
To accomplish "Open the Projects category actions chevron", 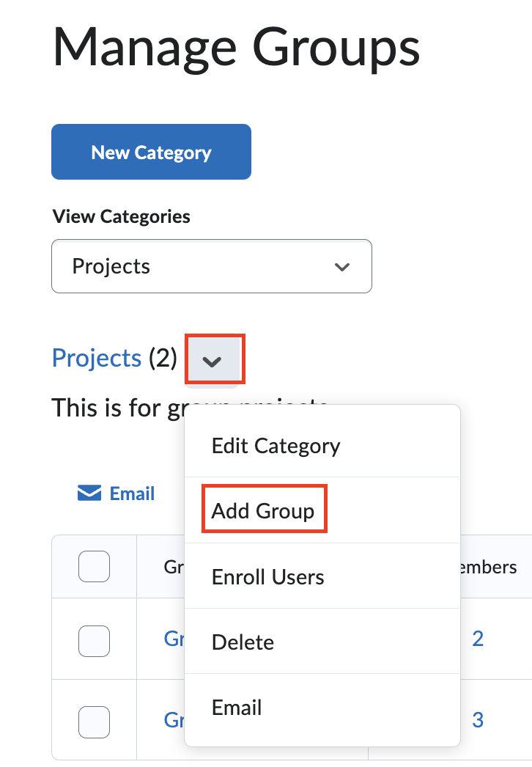I will (x=214, y=359).
